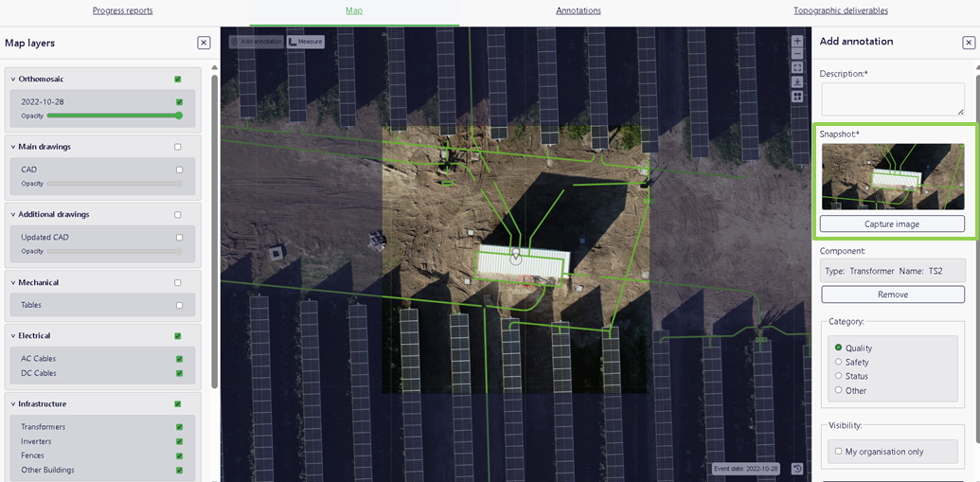
Task: Collapse the Orthomosaic layer group
Action: point(13,80)
